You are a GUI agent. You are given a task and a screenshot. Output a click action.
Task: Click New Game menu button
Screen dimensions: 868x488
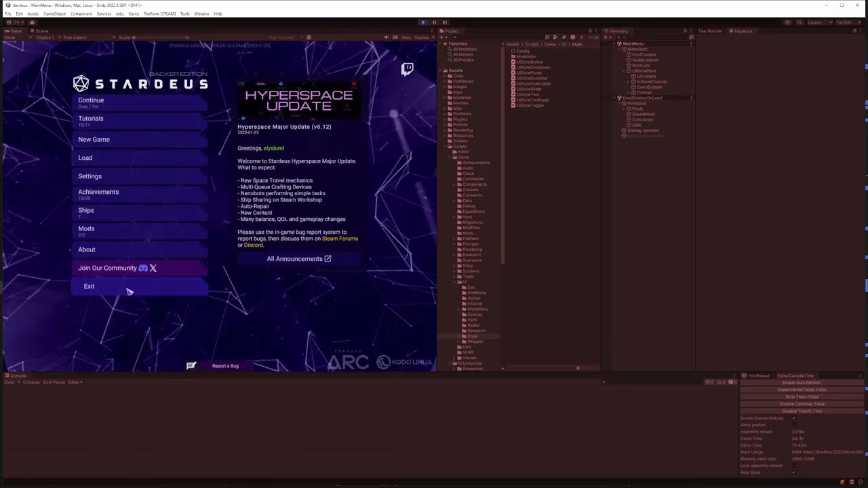pos(140,140)
